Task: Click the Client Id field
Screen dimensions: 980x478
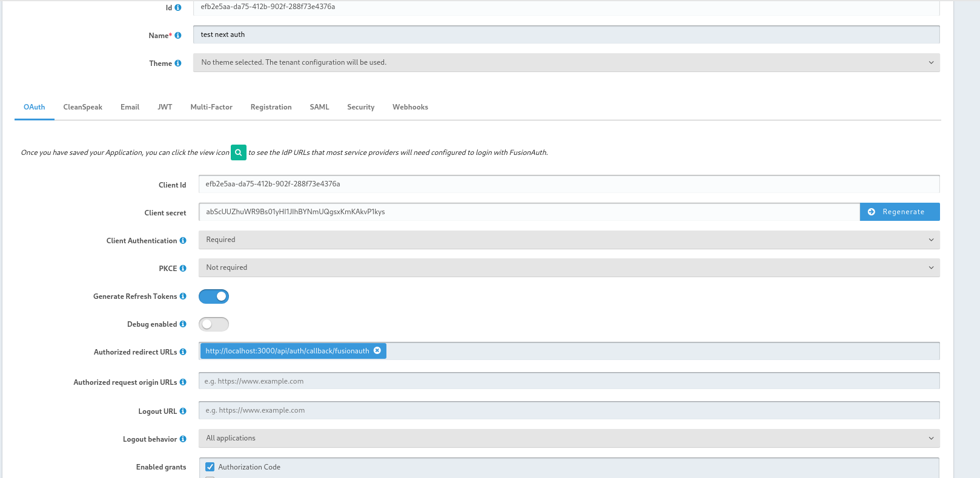Action: [569, 184]
